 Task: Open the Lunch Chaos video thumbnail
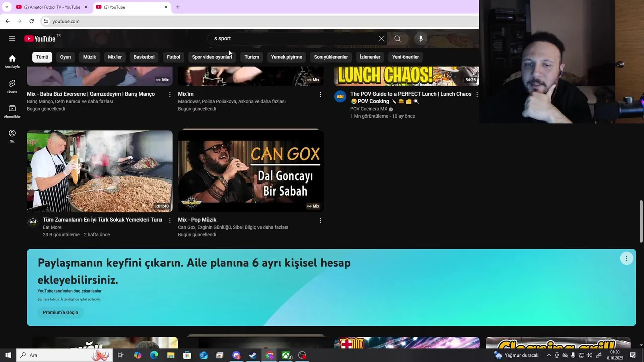[x=407, y=76]
